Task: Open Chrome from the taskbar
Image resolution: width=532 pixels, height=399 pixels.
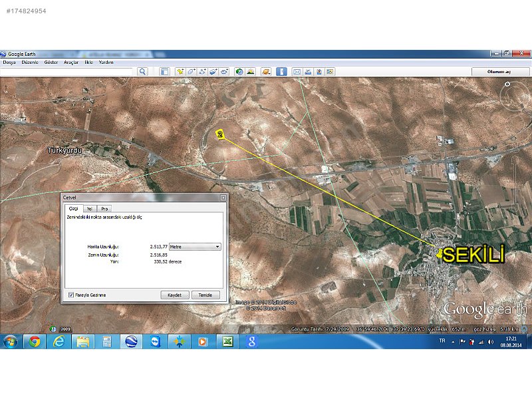Action: pos(35,342)
